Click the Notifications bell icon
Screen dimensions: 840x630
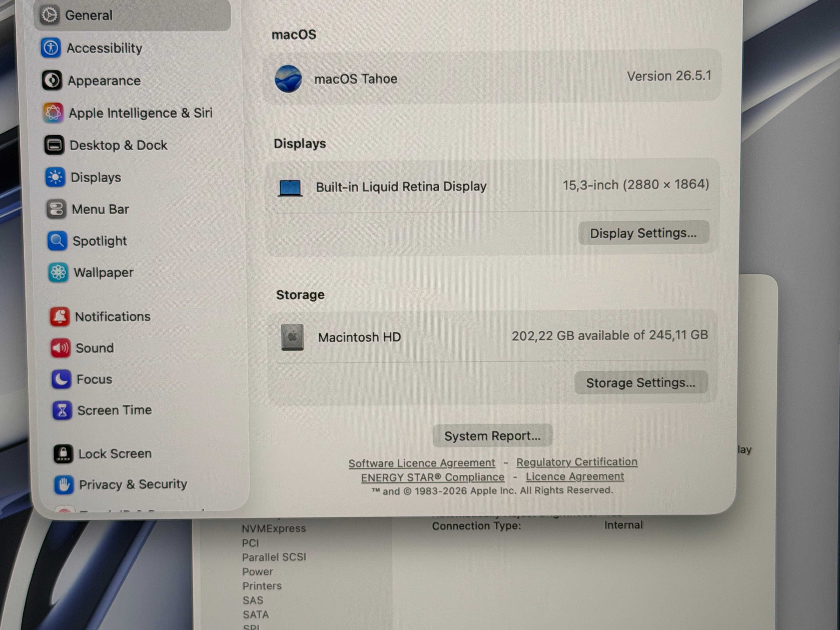[60, 316]
